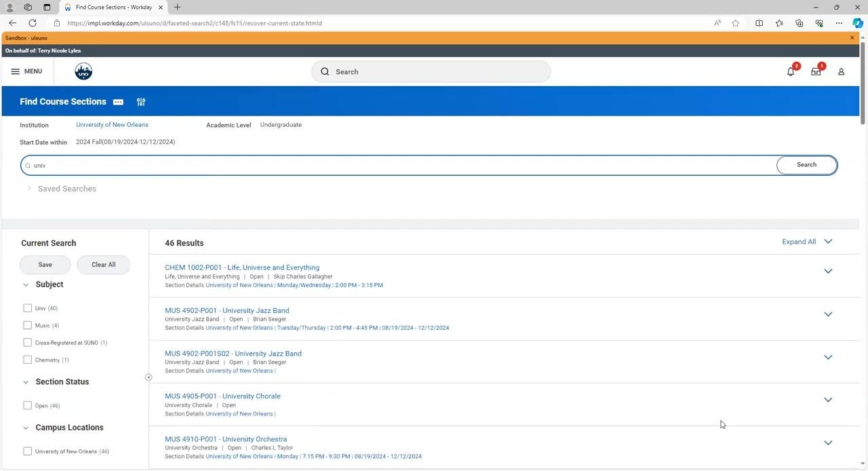
Task: Open the new browser tab plus button
Action: coord(177,7)
